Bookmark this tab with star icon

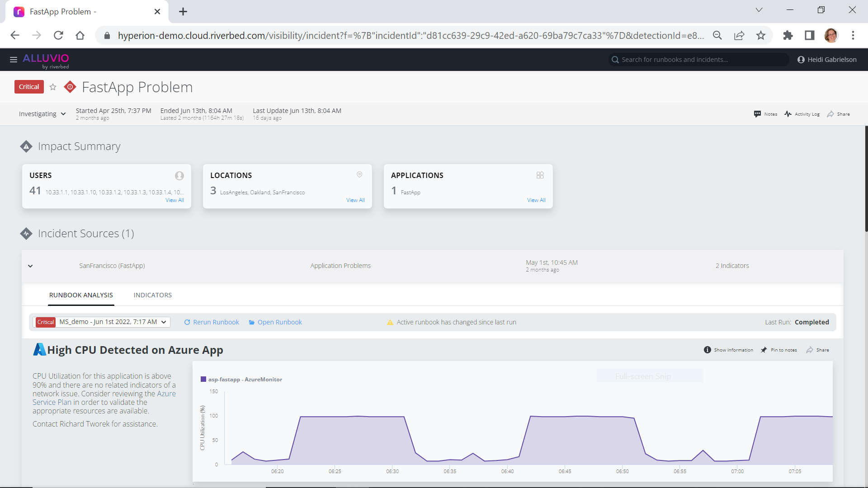761,35
